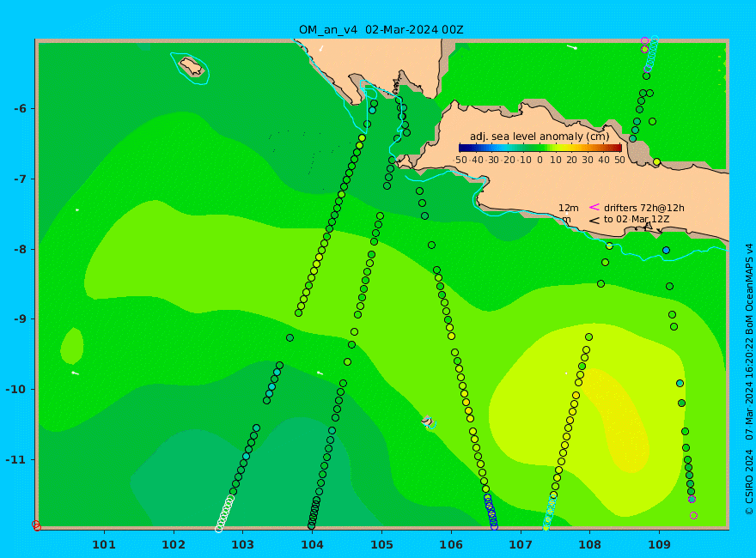The width and height of the screenshot is (756, 558).
Task: Click the vertical CSIRO BoM OceanMAPS copyright text
Action: [749, 379]
